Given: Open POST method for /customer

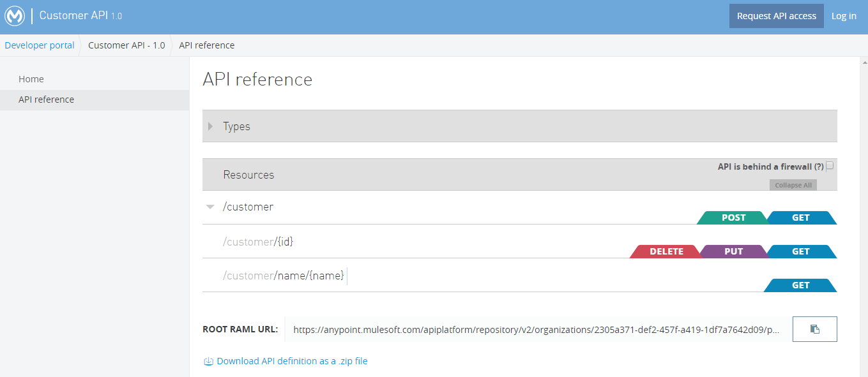Looking at the screenshot, I should tap(733, 218).
